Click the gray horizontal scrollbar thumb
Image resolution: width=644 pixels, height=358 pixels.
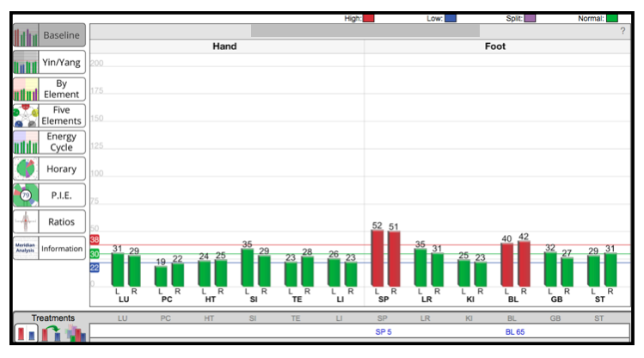pos(365,31)
